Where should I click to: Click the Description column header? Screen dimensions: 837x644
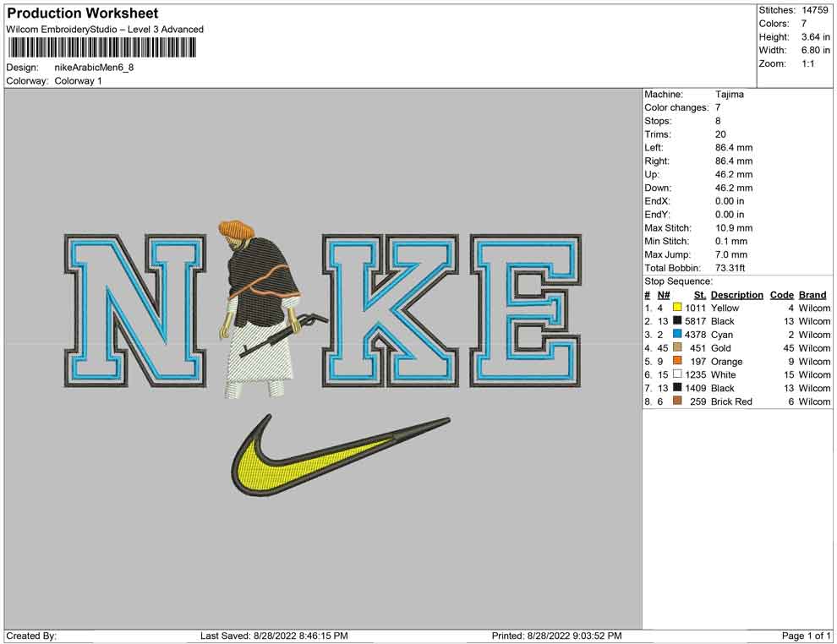tap(736, 295)
